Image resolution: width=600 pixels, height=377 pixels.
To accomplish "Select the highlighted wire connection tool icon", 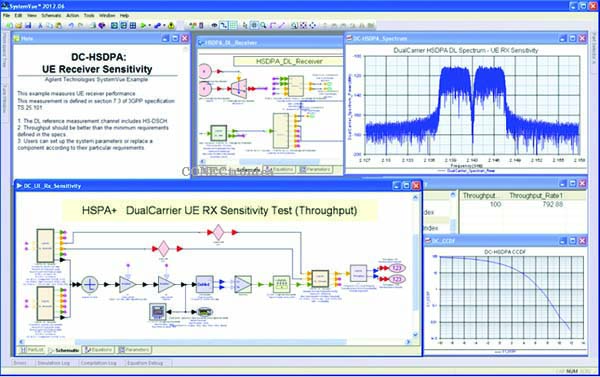I will tap(224, 26).
